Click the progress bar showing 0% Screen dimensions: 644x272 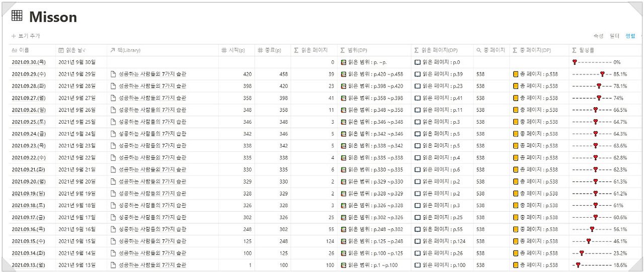tap(592, 62)
